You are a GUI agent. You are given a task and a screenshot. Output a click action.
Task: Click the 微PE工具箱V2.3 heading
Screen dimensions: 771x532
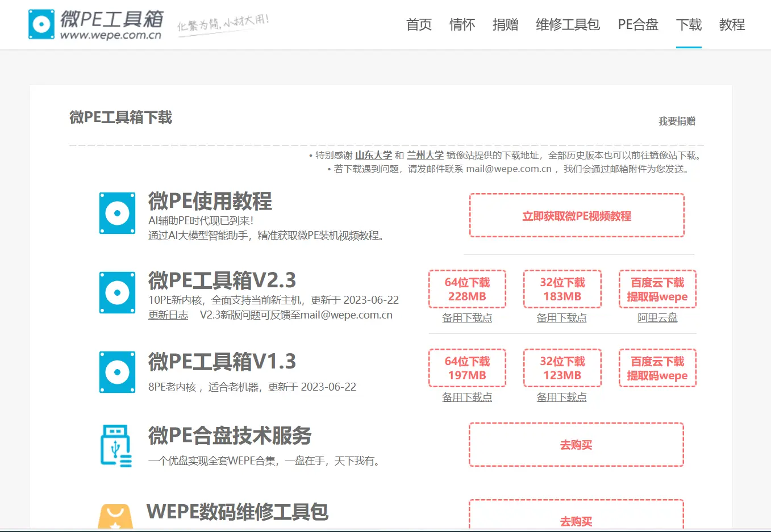click(x=222, y=281)
